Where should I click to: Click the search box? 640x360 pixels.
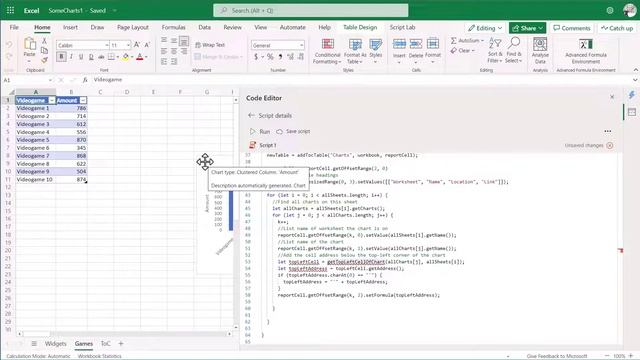(311, 11)
